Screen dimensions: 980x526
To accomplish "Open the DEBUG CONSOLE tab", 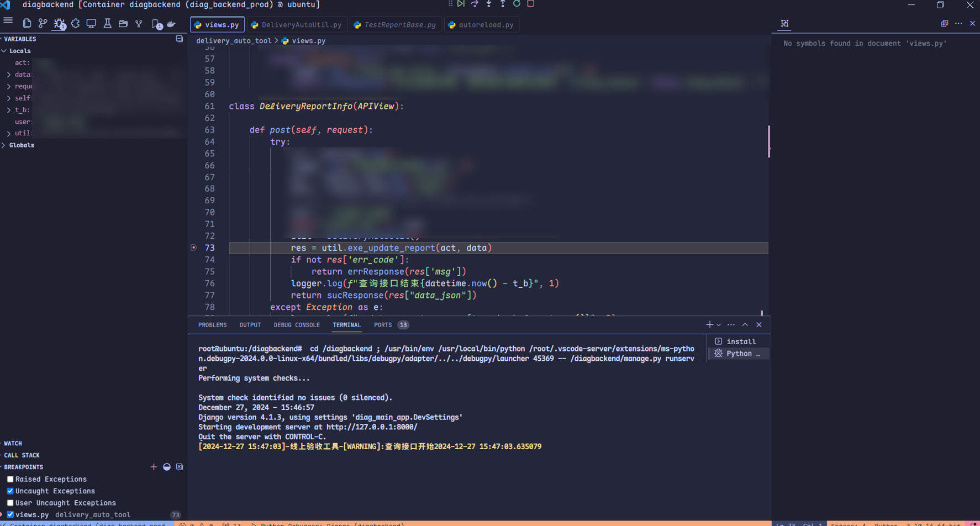I will point(297,325).
